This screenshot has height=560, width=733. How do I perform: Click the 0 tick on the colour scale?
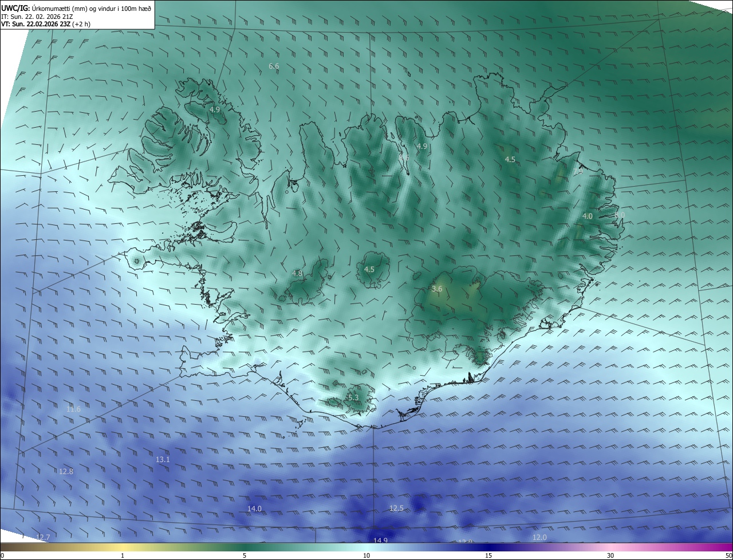coord(2,555)
